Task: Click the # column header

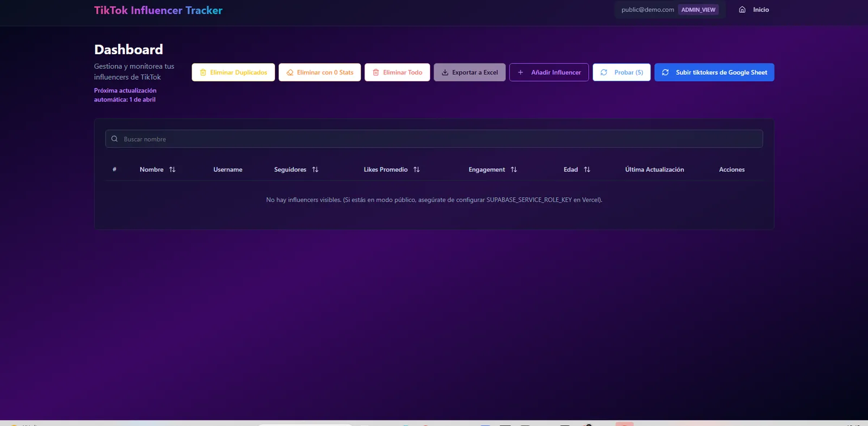Action: [114, 170]
